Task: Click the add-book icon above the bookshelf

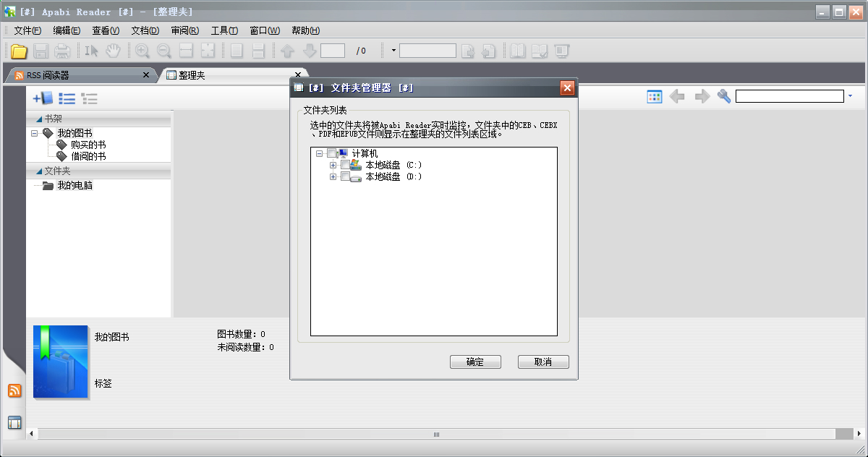Action: pyautogui.click(x=43, y=98)
